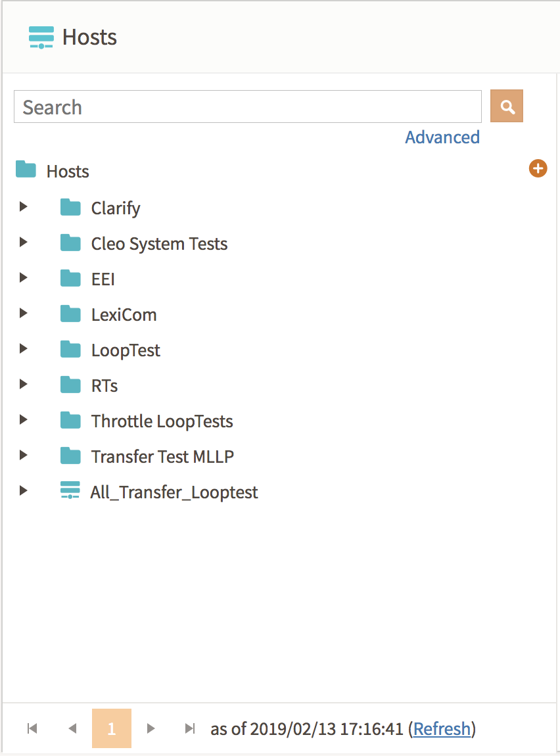The width and height of the screenshot is (560, 756).
Task: Expand the Cleo System Tests folder
Action: (x=23, y=242)
